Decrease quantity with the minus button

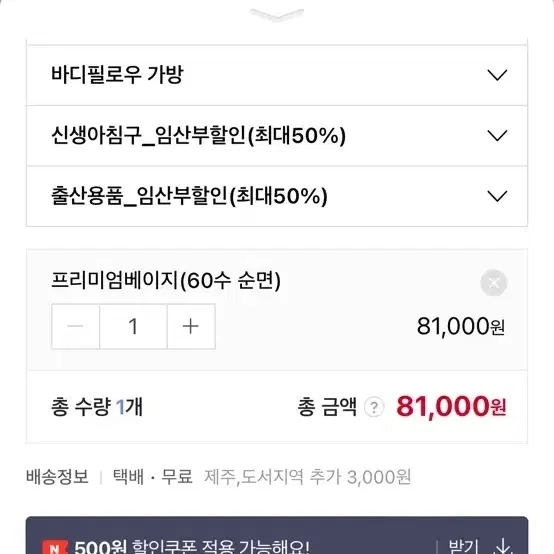pyautogui.click(x=75, y=326)
